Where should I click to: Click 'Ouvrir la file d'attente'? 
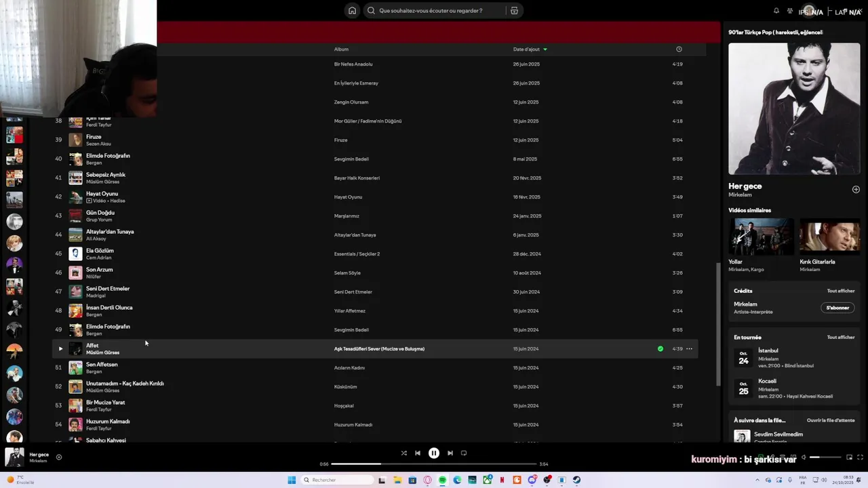[831, 420]
